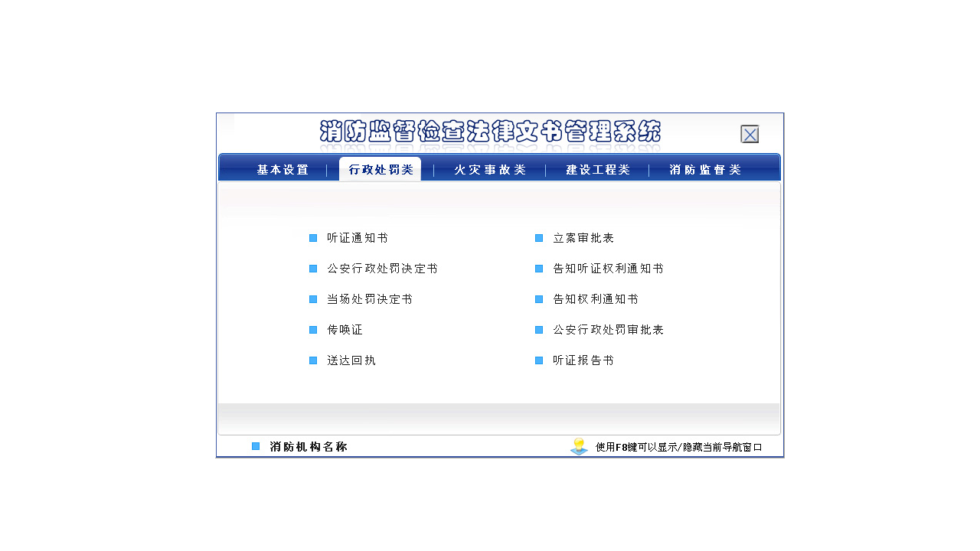Click the blue square icon beside 告知权利通知书
980x551 pixels.
click(539, 299)
